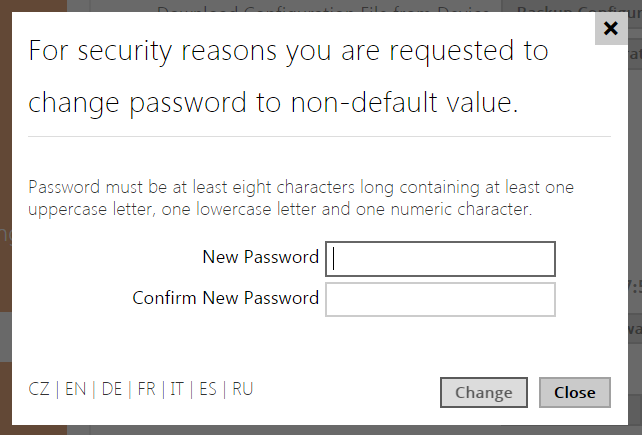Viewport: 642px width, 435px height.
Task: Click the "Confirm New Password" label
Action: coord(225,297)
